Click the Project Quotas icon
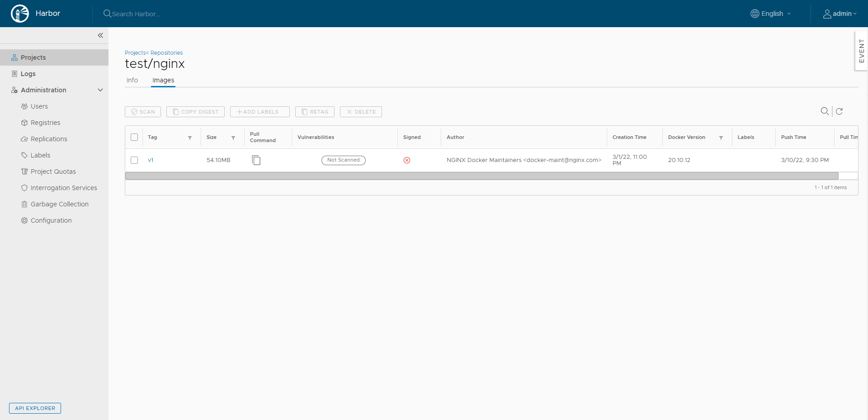 (x=24, y=172)
